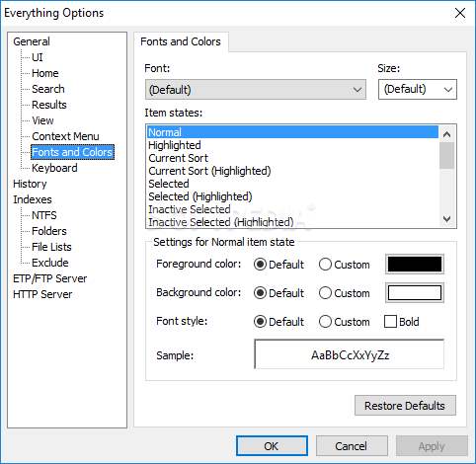Click the Apply button
476x464 pixels.
click(x=432, y=446)
